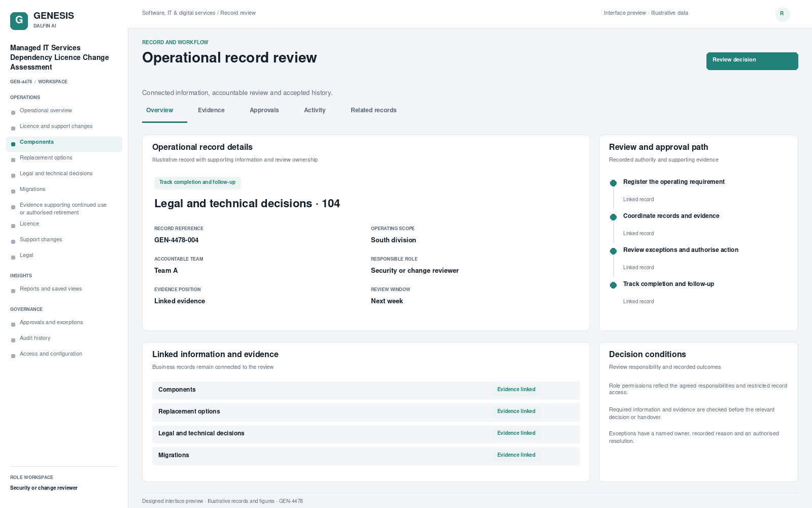
Task: Click the GEN-4478 workspace reference
Action: [21, 82]
